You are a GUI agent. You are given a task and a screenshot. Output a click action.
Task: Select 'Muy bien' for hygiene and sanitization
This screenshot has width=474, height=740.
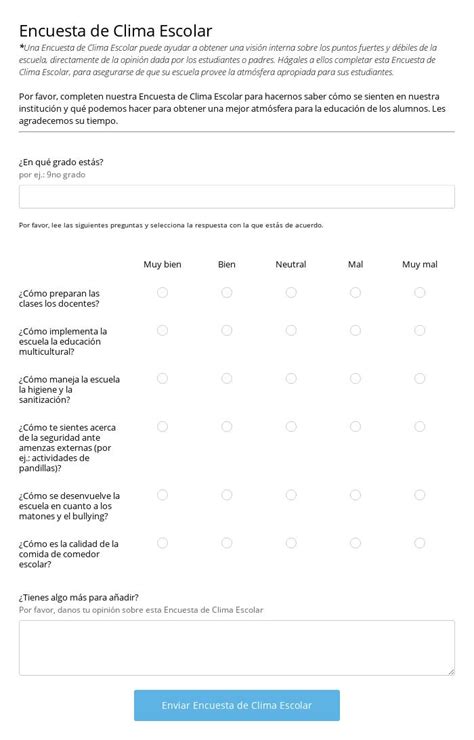pos(162,378)
